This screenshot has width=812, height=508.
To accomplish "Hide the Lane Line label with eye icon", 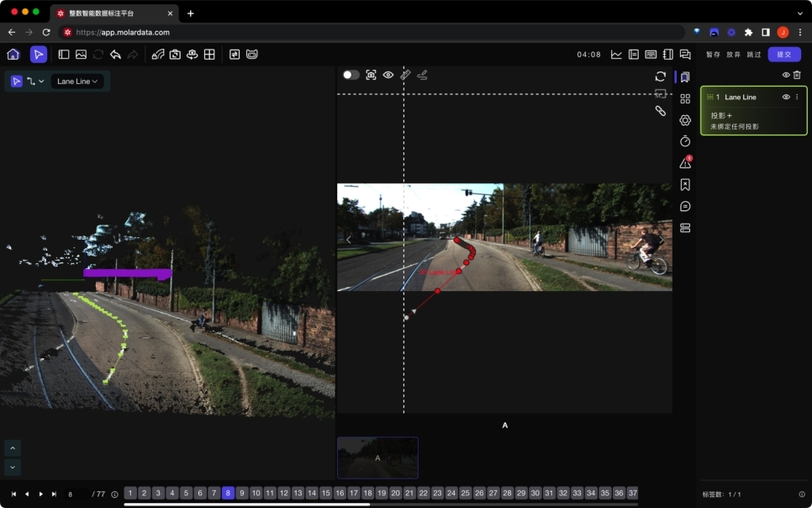I will click(x=786, y=97).
